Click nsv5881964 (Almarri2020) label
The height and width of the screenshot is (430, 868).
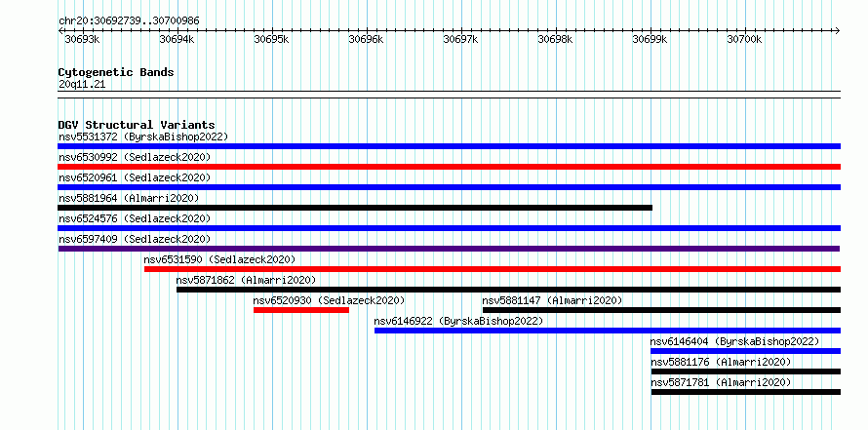click(x=129, y=198)
